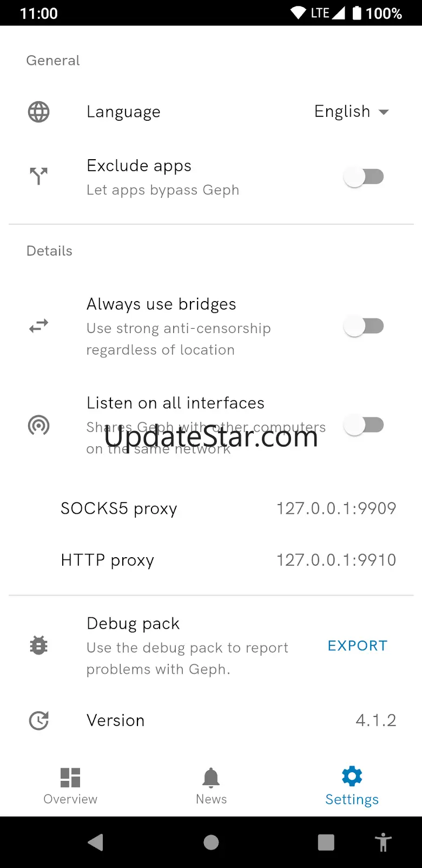
Task: Tap the accessibility figure icon
Action: (383, 842)
